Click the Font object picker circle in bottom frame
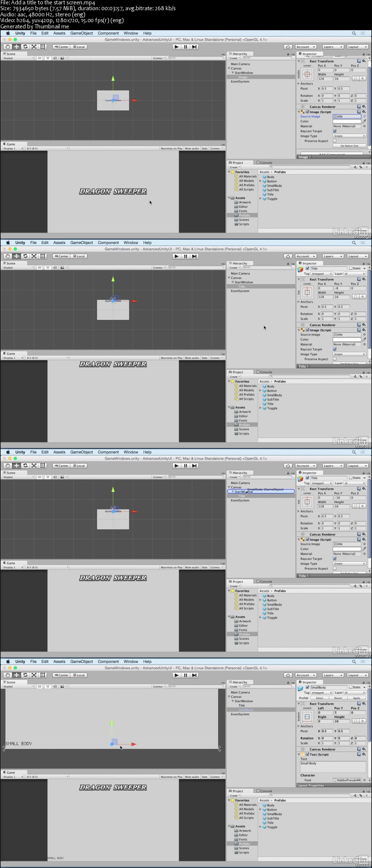Screen dimensions: 372x868 [364, 780]
